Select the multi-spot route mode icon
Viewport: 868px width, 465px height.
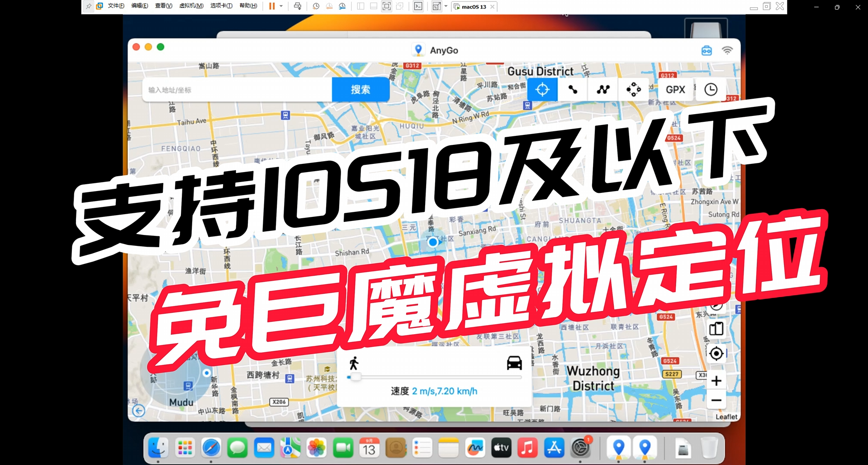(603, 90)
